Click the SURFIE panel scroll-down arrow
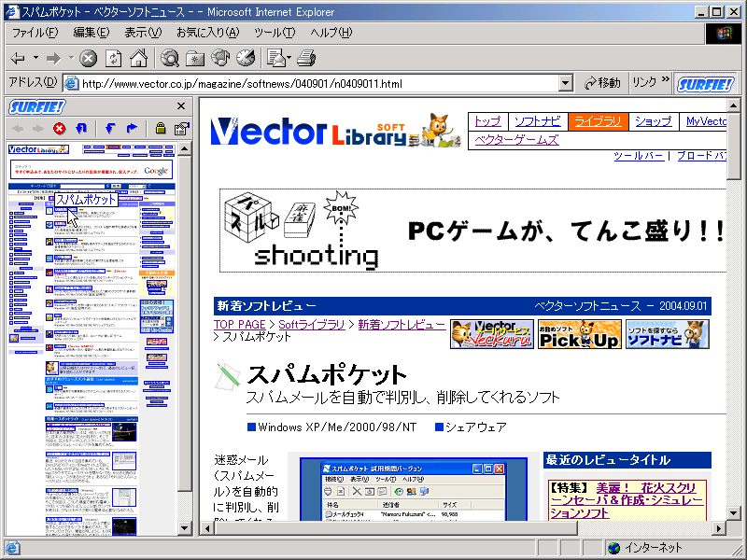 tap(185, 528)
